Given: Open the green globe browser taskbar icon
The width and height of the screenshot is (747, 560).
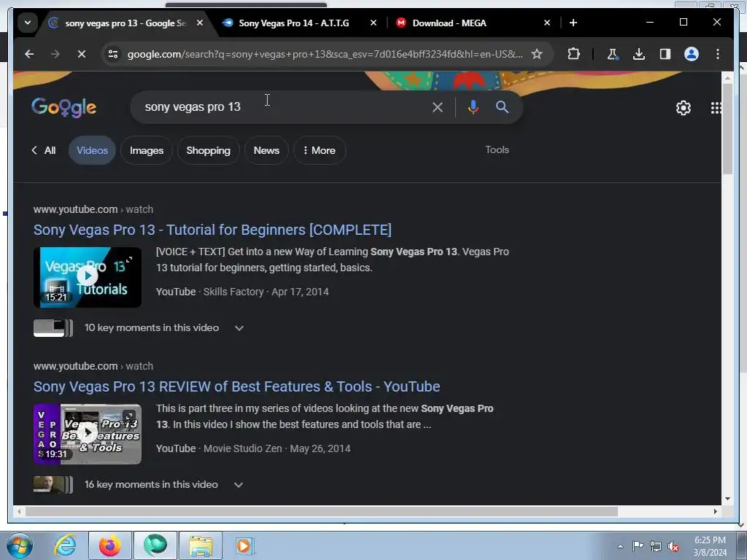Looking at the screenshot, I should [155, 545].
